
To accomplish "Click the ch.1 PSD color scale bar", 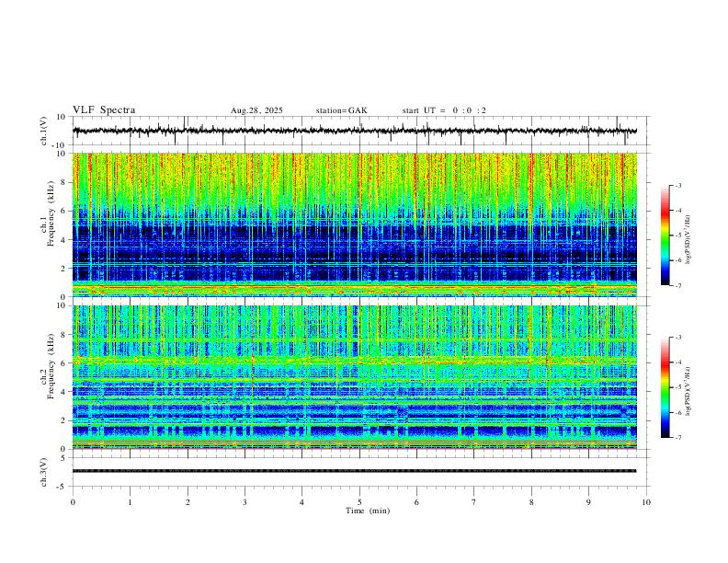I will click(x=665, y=236).
